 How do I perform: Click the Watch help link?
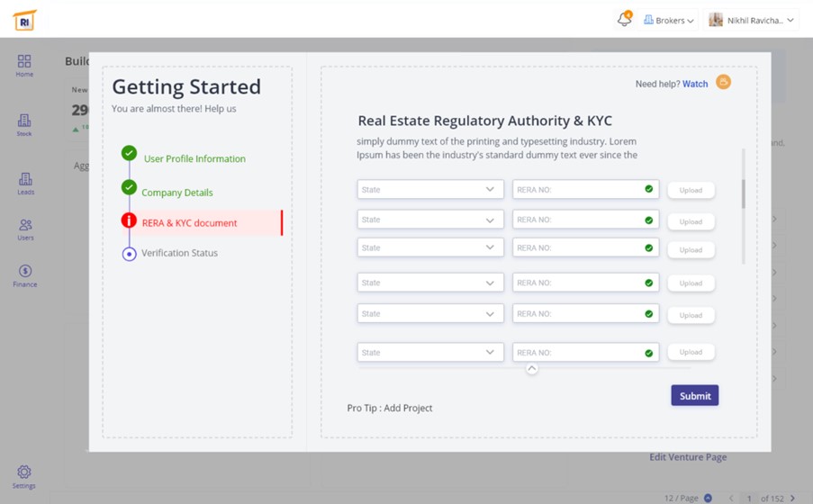point(695,84)
